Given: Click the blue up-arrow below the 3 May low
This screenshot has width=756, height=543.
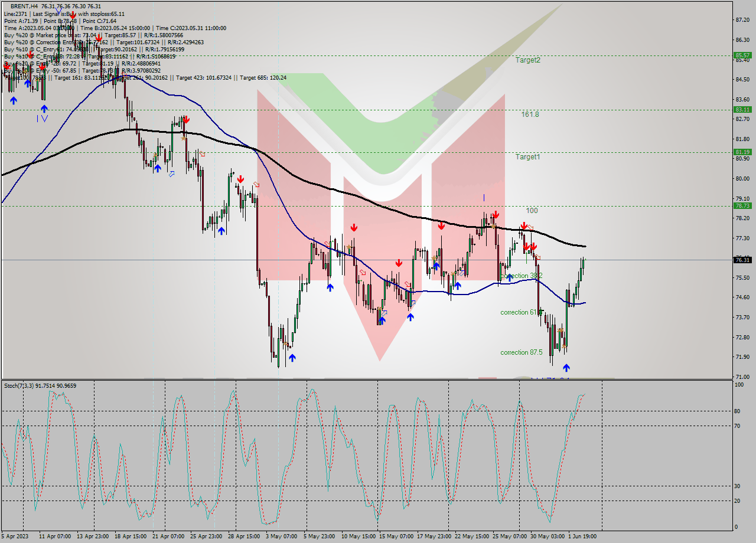Looking at the screenshot, I should [x=292, y=357].
